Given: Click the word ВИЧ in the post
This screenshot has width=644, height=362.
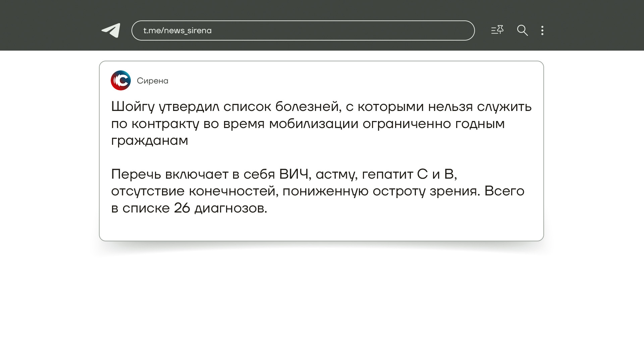Looking at the screenshot, I should (294, 174).
